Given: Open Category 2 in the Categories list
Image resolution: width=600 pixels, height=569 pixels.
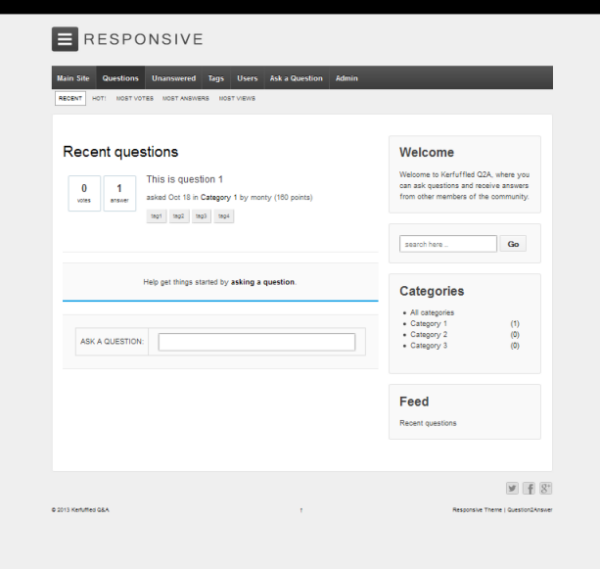Looking at the screenshot, I should pyautogui.click(x=429, y=335).
